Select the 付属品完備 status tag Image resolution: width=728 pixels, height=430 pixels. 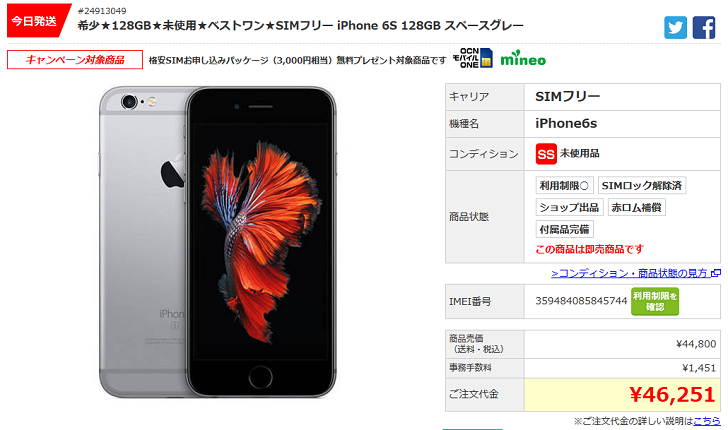[x=564, y=229]
